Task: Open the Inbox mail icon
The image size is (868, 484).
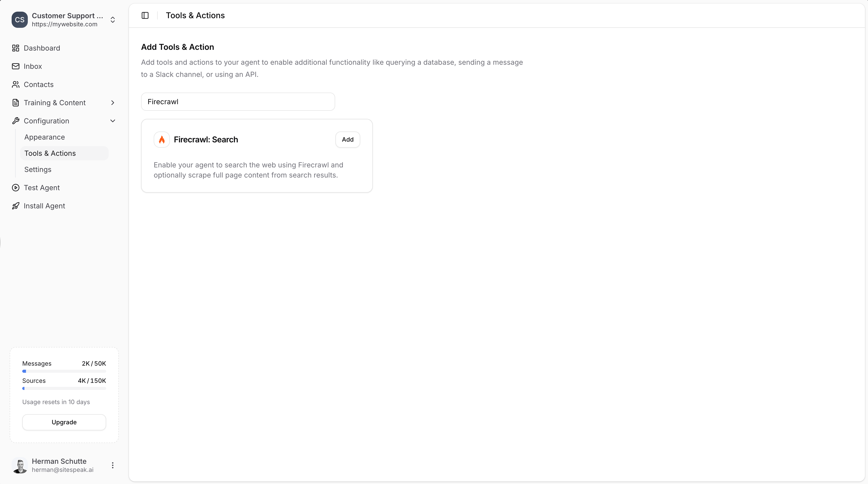Action: point(15,67)
